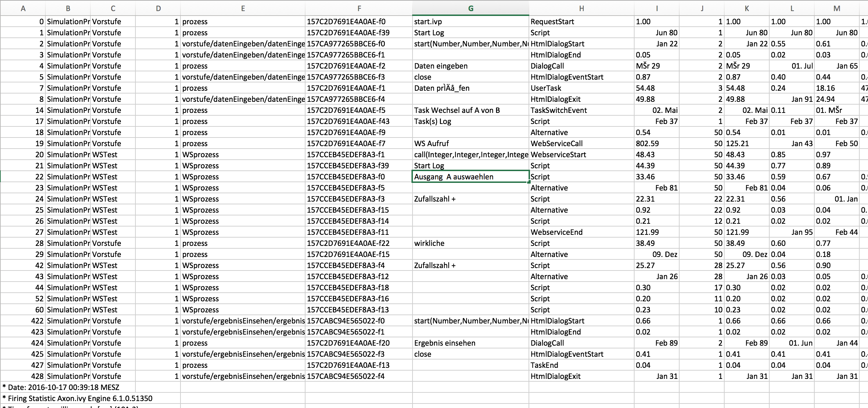Image resolution: width=868 pixels, height=408 pixels.
Task: Select 'HtmlDialogEventStart' cell in row 425
Action: coord(582,354)
